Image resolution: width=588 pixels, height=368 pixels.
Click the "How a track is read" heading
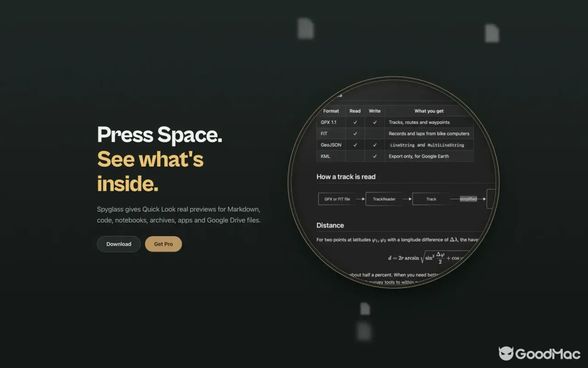tap(346, 177)
